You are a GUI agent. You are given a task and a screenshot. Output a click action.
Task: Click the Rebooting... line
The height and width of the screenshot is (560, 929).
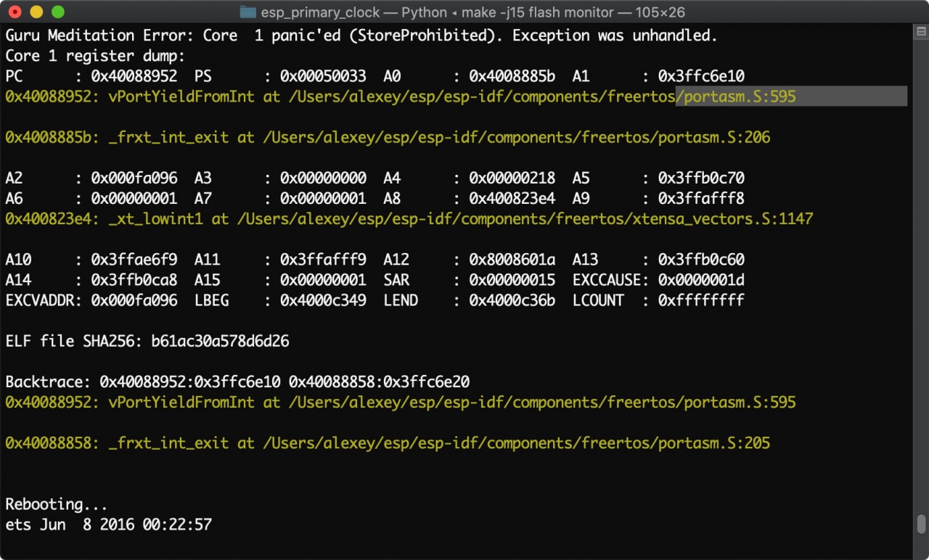click(x=57, y=504)
